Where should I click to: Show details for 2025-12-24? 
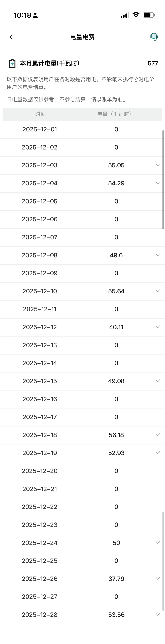pyautogui.click(x=158, y=543)
